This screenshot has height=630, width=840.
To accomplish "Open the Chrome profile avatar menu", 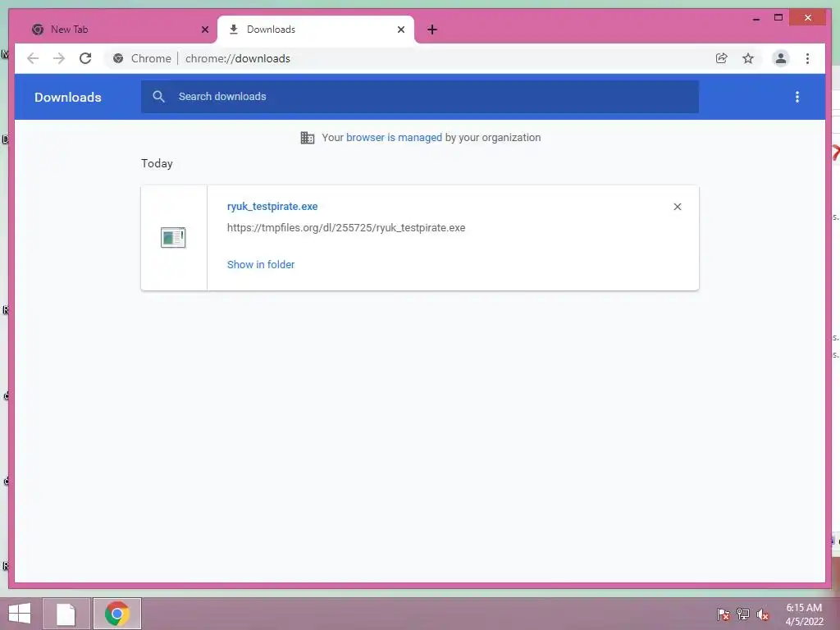I will click(781, 58).
